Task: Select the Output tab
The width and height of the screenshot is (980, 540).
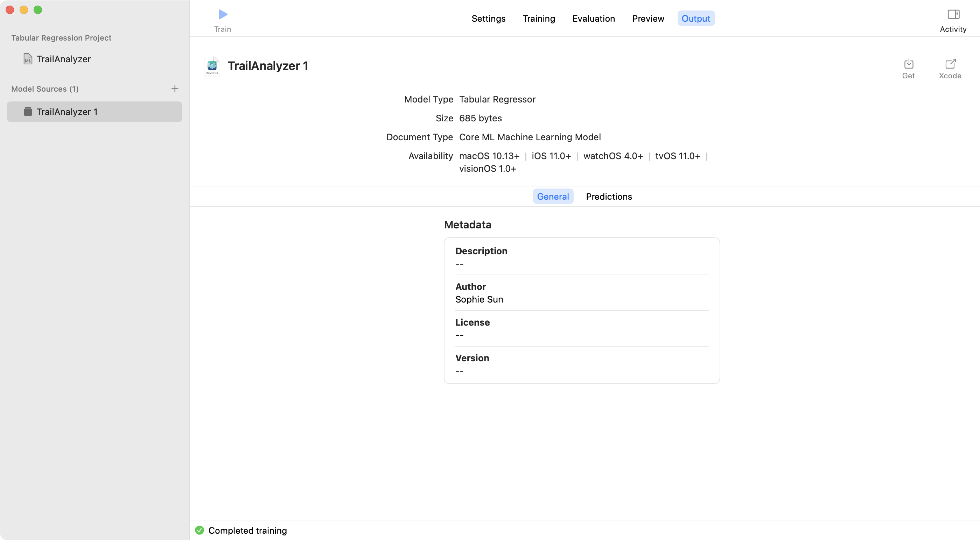Action: tap(695, 18)
